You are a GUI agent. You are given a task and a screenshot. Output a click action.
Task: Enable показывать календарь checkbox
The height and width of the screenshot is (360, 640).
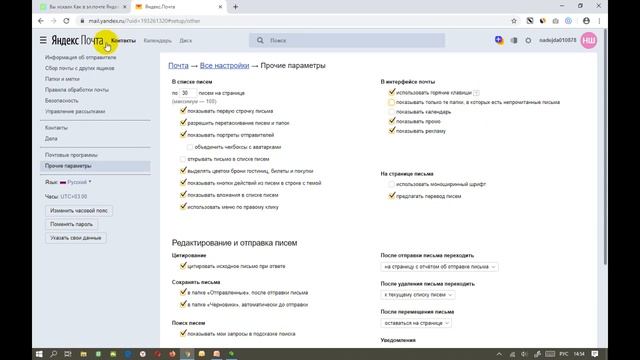pyautogui.click(x=391, y=112)
